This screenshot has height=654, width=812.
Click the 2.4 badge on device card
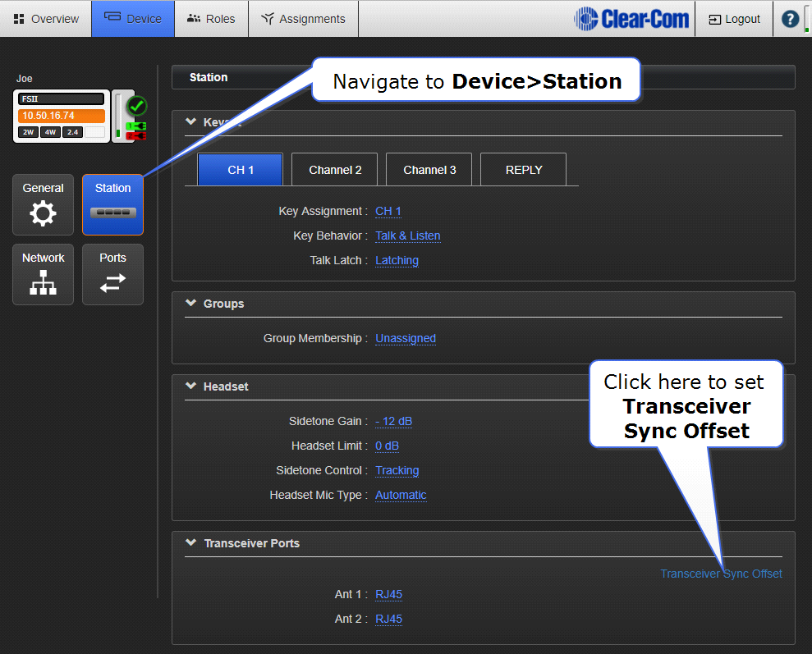(x=72, y=132)
